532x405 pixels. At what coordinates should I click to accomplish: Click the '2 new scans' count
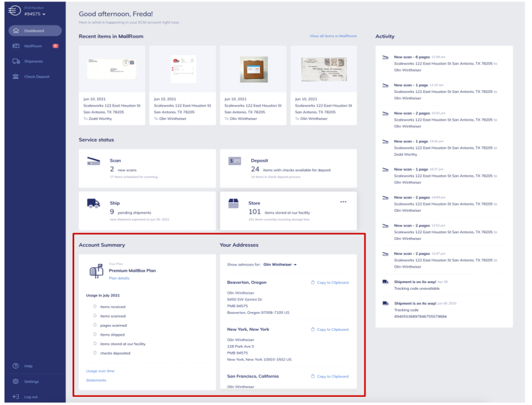(123, 169)
